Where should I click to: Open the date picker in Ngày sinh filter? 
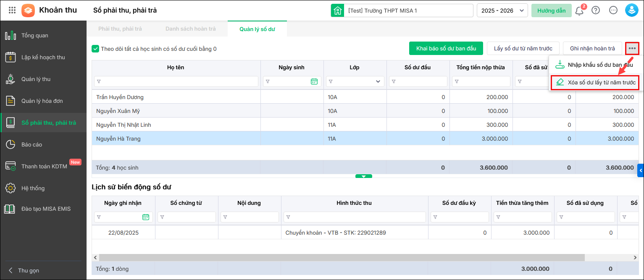coord(314,81)
